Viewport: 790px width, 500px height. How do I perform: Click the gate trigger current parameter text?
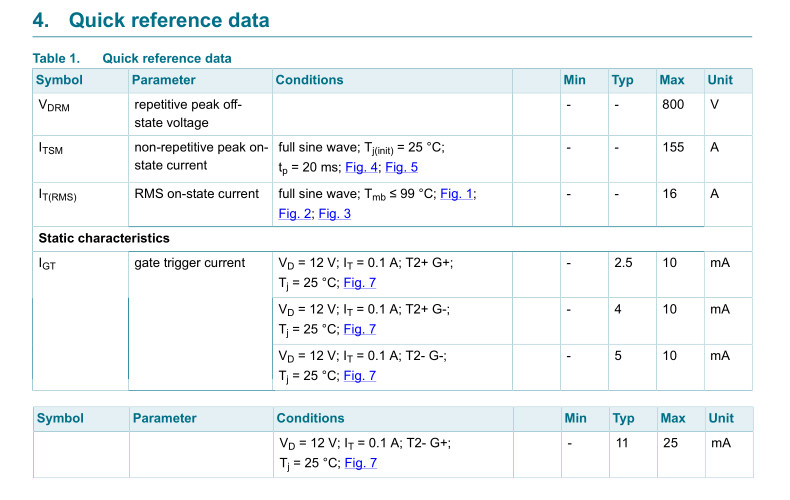[x=189, y=263]
